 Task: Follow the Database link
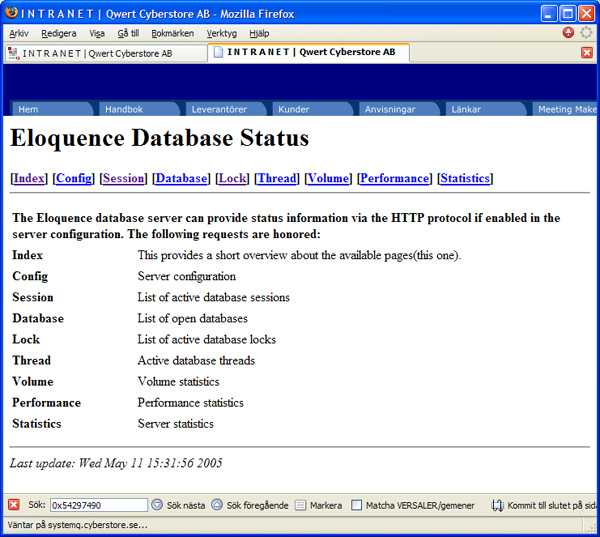click(x=181, y=178)
